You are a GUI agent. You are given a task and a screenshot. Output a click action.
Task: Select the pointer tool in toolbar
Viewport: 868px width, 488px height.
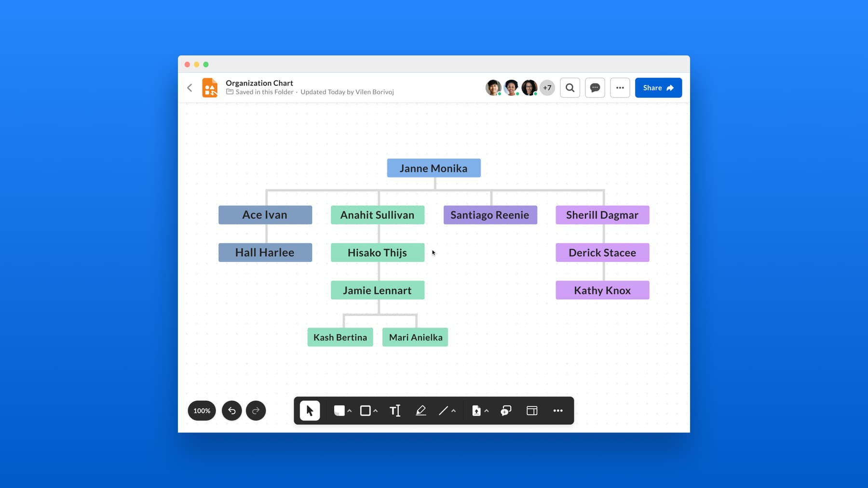310,410
